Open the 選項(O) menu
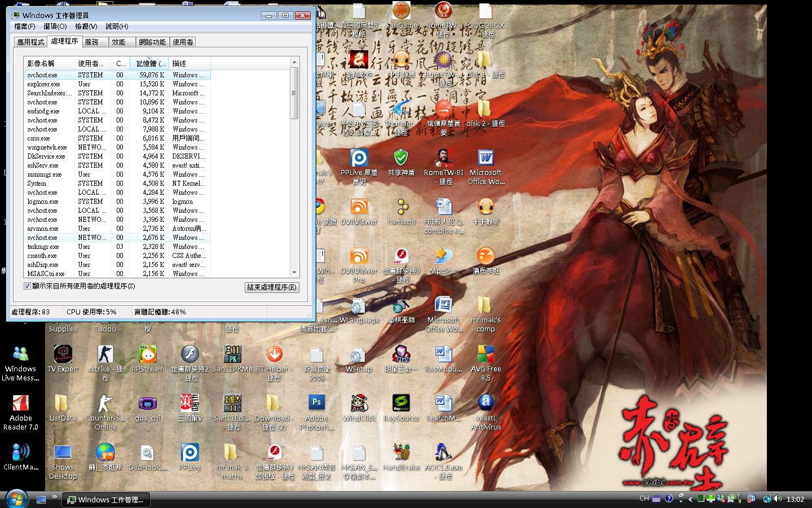Viewport: 812px width, 508px height. [55, 26]
